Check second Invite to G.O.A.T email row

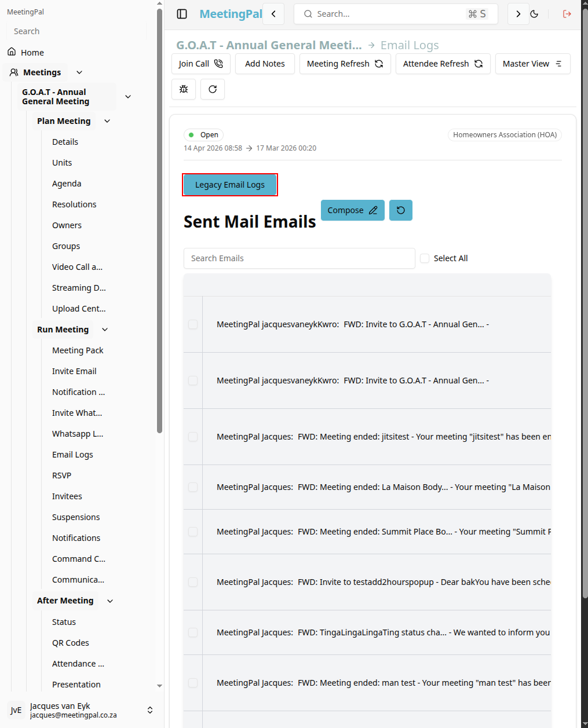193,381
